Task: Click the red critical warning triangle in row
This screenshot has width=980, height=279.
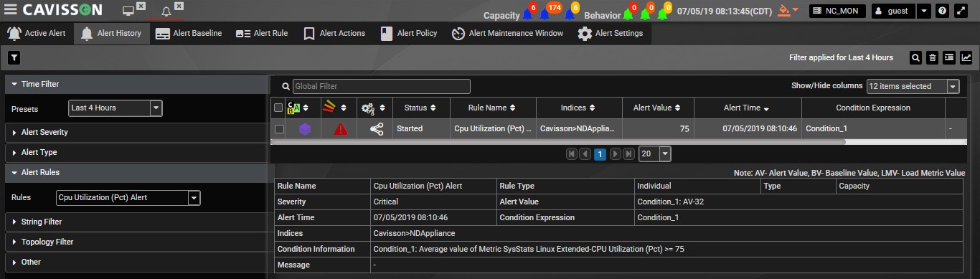Action: [x=341, y=129]
